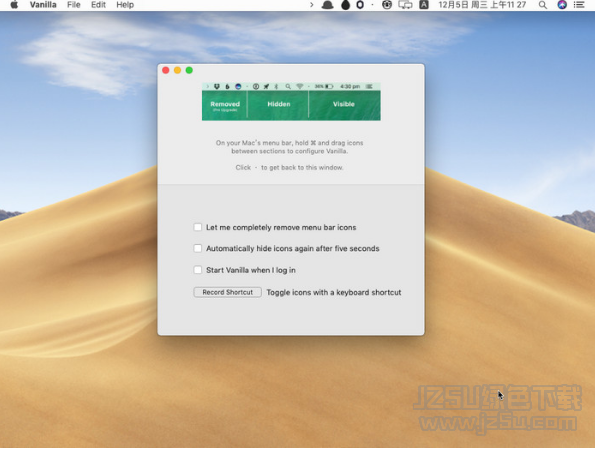Open the Vanilla application menu
The width and height of the screenshot is (595, 449).
[43, 5]
